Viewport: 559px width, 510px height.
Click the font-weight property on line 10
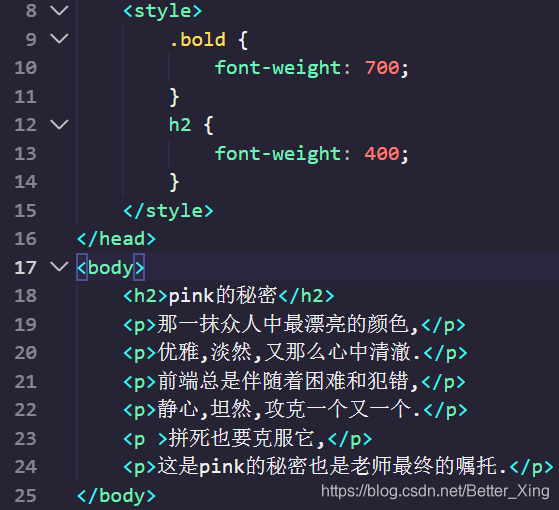pos(278,68)
